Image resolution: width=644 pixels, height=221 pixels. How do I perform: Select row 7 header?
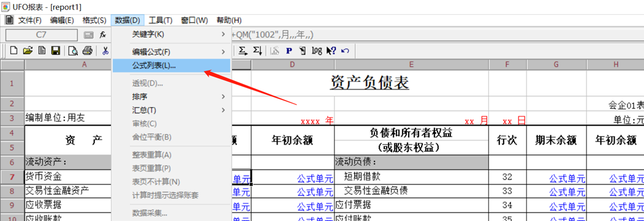pyautogui.click(x=12, y=177)
